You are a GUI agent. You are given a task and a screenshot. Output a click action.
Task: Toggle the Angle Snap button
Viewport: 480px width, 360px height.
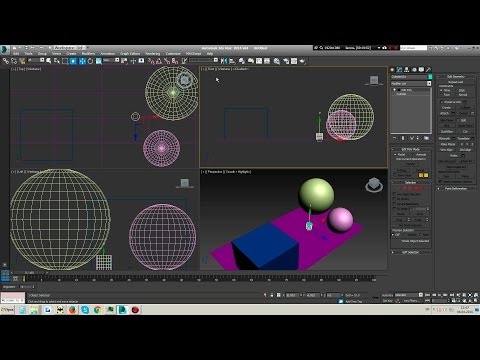159,61
